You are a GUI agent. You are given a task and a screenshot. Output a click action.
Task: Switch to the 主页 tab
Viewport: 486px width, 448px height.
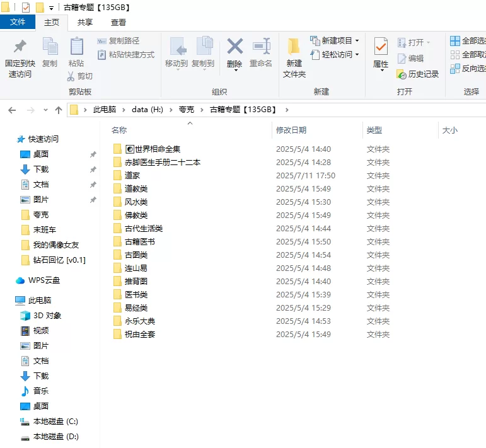tap(52, 22)
